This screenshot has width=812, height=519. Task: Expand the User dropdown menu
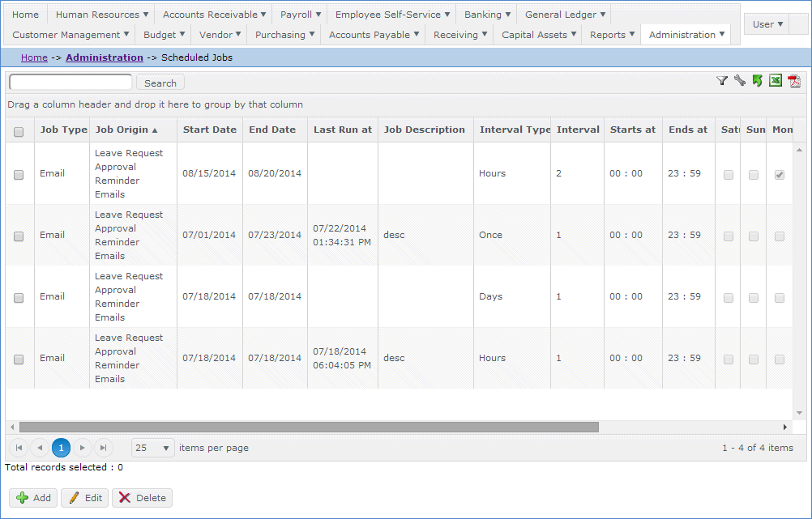767,24
